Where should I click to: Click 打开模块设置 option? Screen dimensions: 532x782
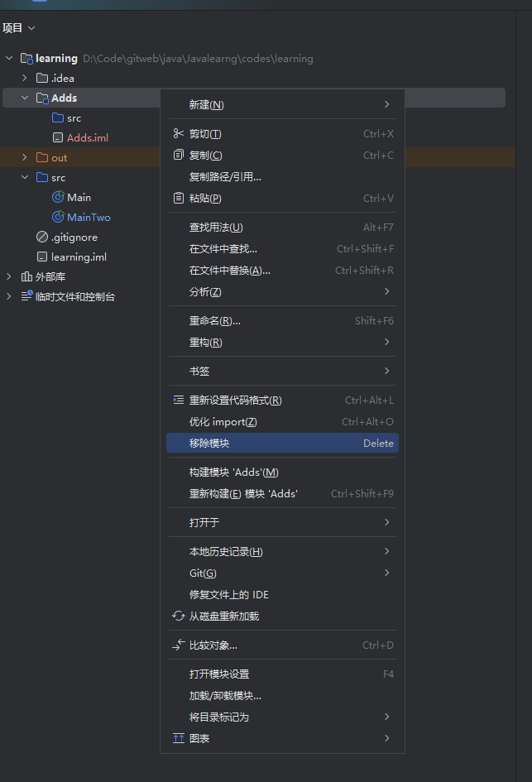(x=218, y=674)
